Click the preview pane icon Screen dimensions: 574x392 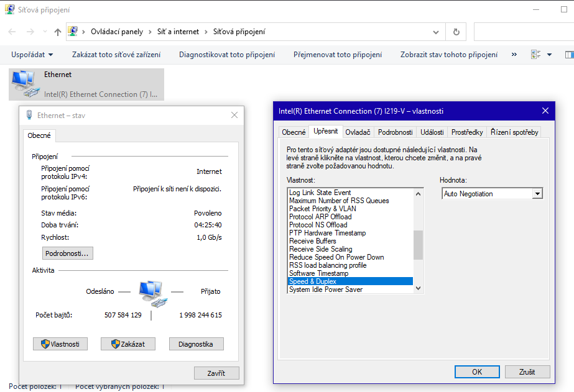pos(569,55)
